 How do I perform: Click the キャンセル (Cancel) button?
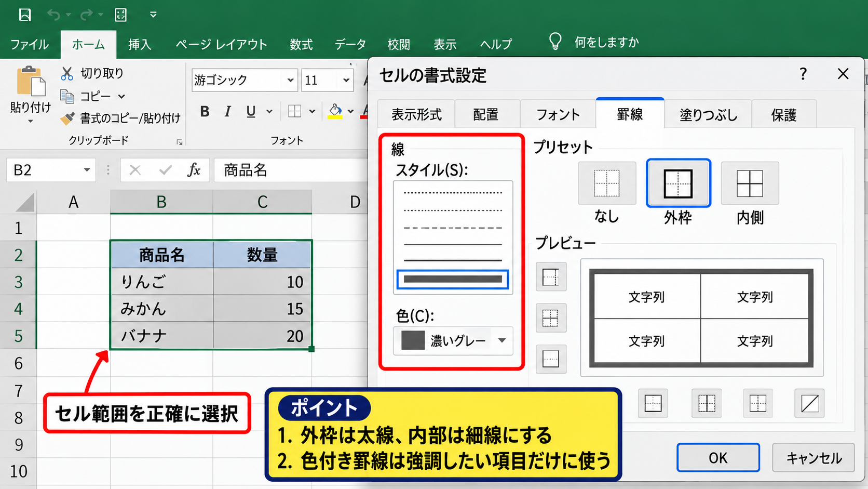click(813, 458)
